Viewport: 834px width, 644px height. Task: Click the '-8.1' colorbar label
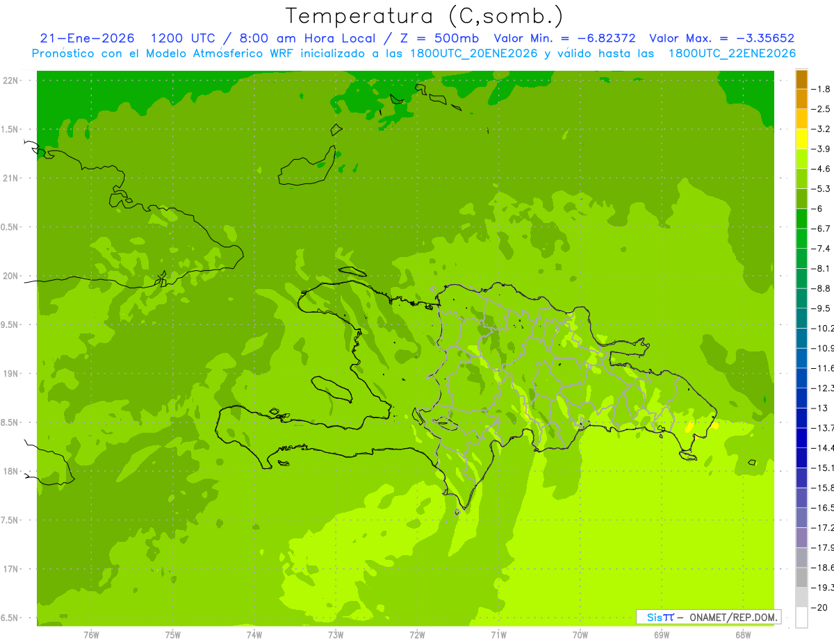point(821,269)
